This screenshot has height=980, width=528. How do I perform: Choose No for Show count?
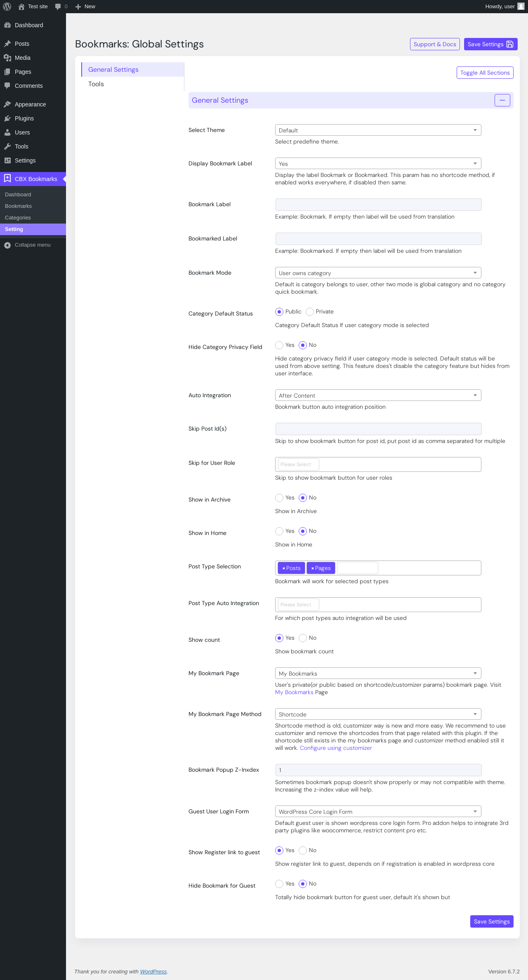303,638
